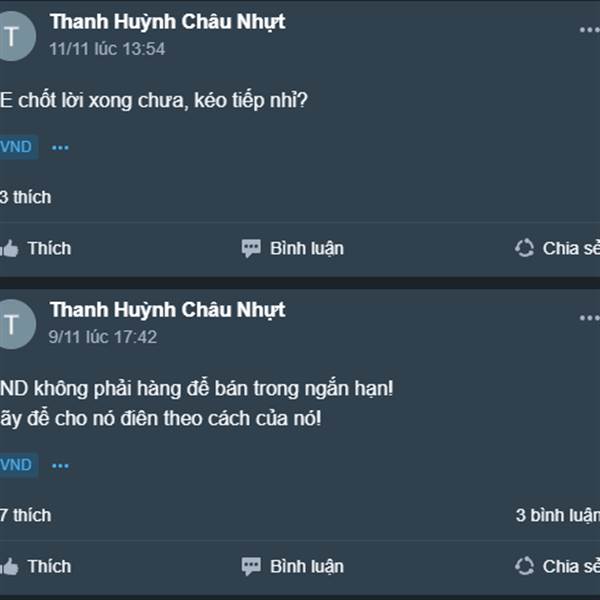Open the three-dot options menu of the 11/11 post
The image size is (600, 600).
[589, 29]
